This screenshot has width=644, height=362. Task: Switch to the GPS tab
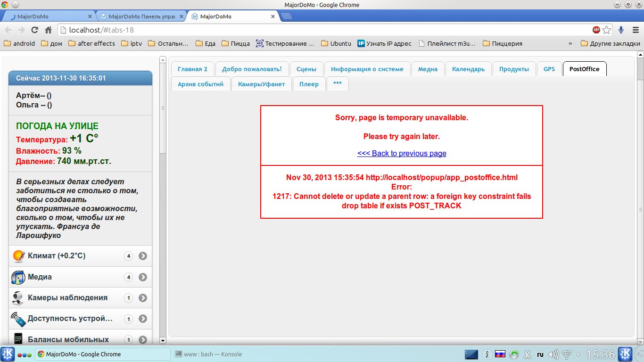click(x=549, y=69)
